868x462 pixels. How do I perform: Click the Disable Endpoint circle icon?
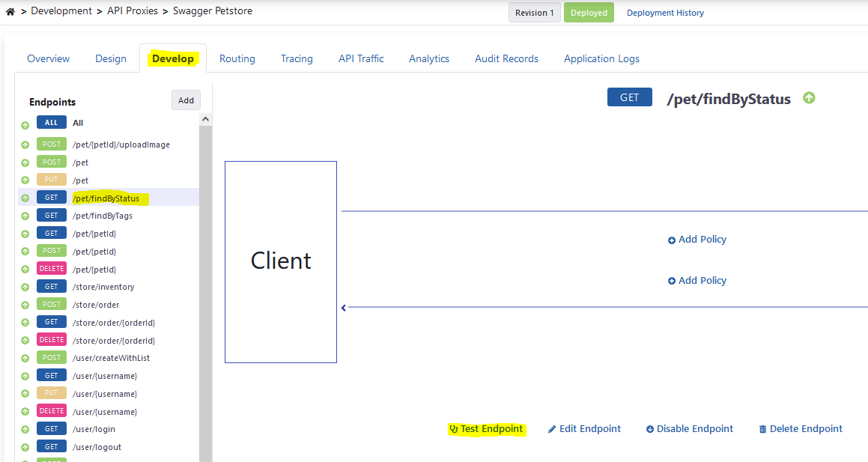click(652, 428)
